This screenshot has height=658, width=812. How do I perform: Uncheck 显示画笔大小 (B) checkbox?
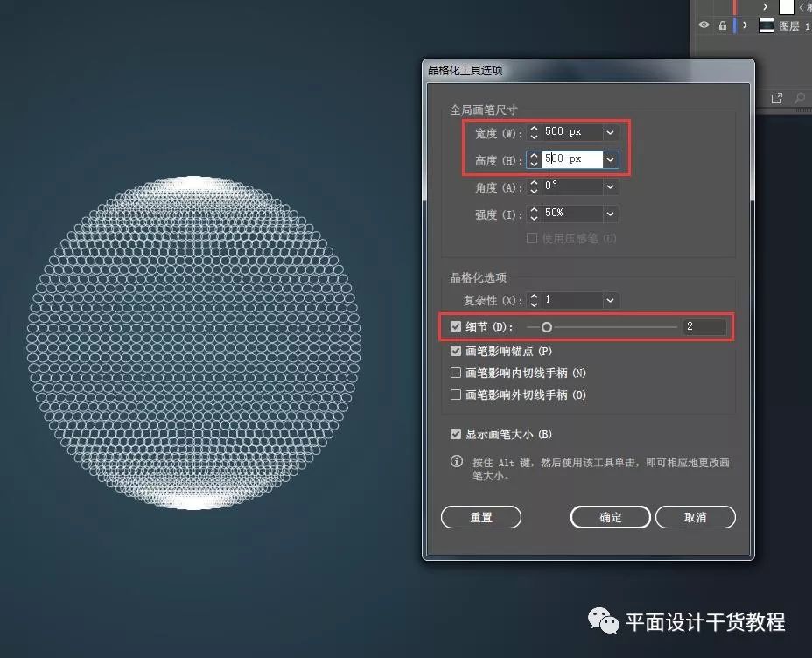[x=456, y=434]
